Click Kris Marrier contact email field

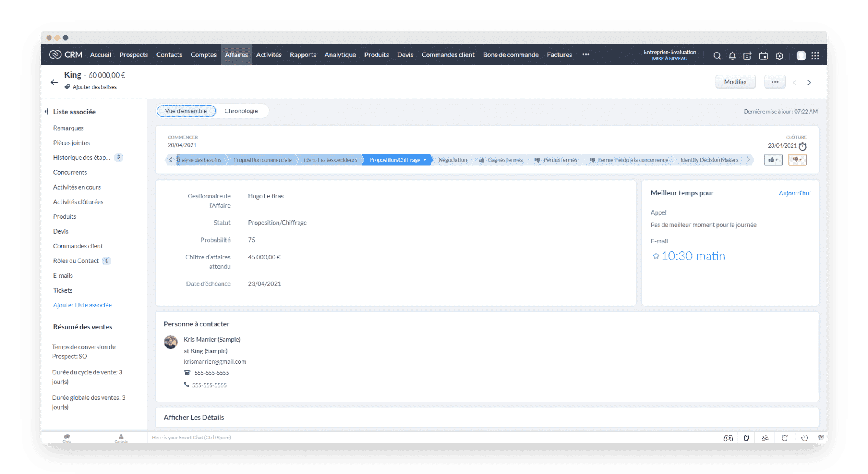coord(215,361)
